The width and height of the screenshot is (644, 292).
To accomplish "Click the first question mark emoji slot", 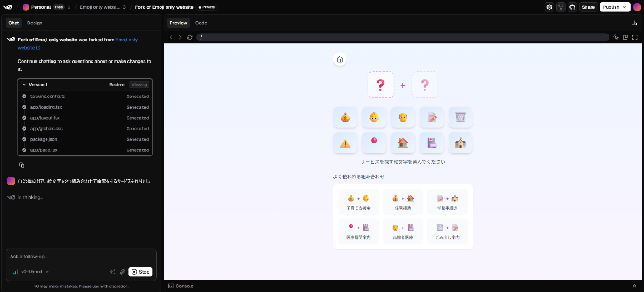I will click(380, 85).
